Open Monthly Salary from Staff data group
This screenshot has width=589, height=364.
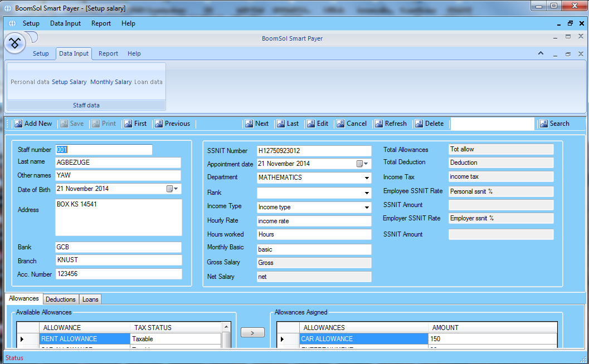pyautogui.click(x=111, y=81)
